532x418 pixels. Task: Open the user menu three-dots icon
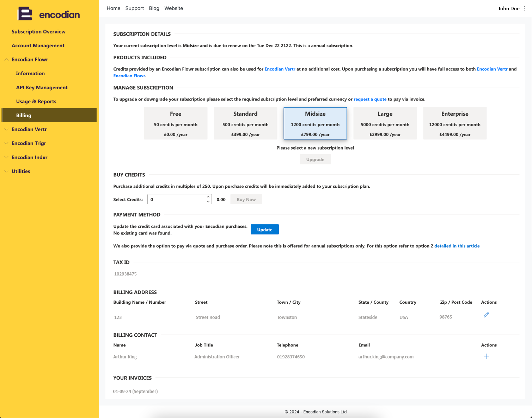click(525, 8)
